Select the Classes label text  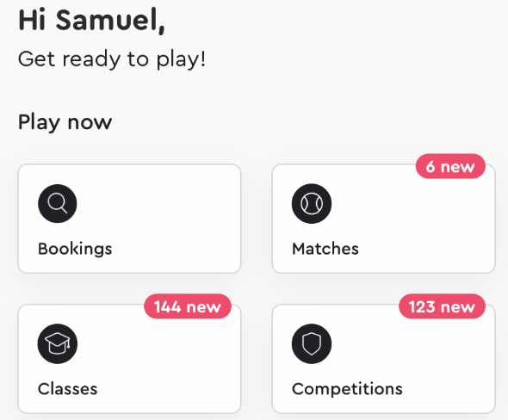67,389
